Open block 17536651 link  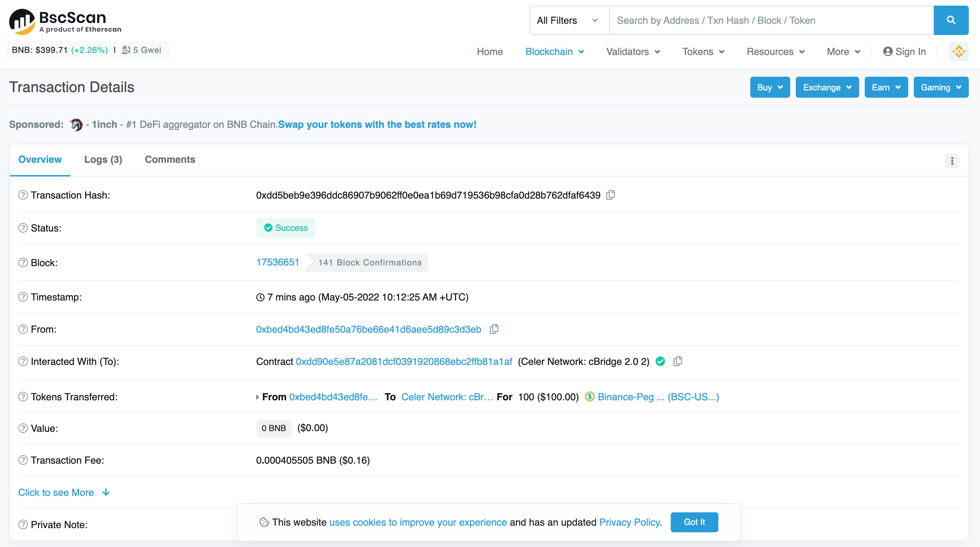tap(277, 262)
